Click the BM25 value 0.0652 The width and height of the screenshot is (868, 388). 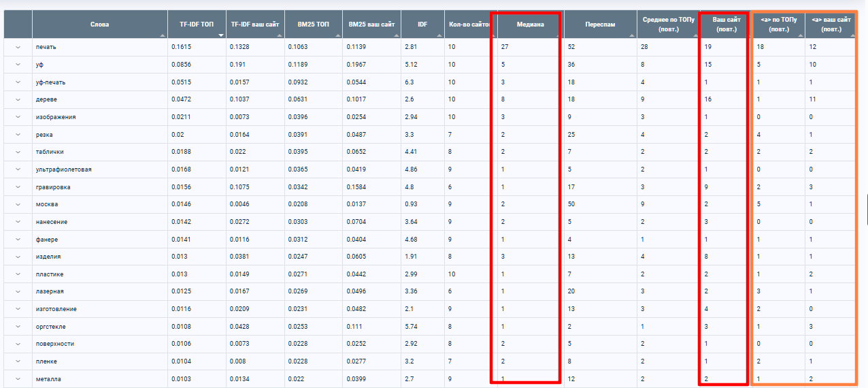356,152
